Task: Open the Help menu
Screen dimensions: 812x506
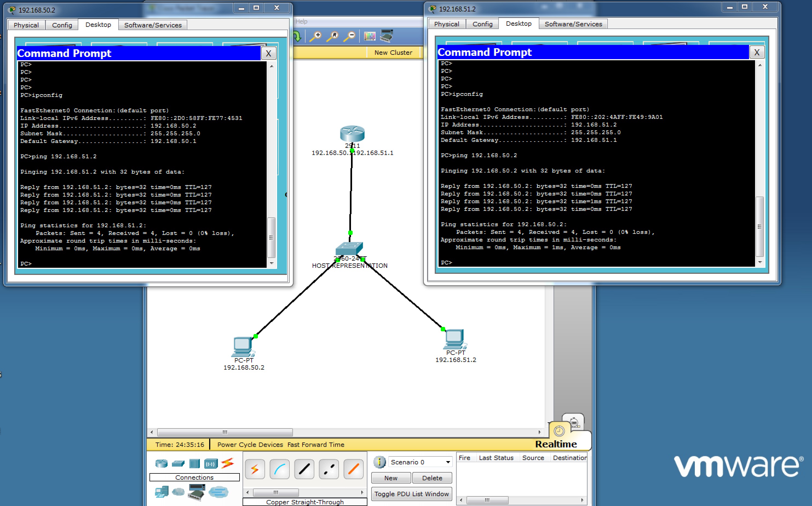Action: [x=301, y=21]
